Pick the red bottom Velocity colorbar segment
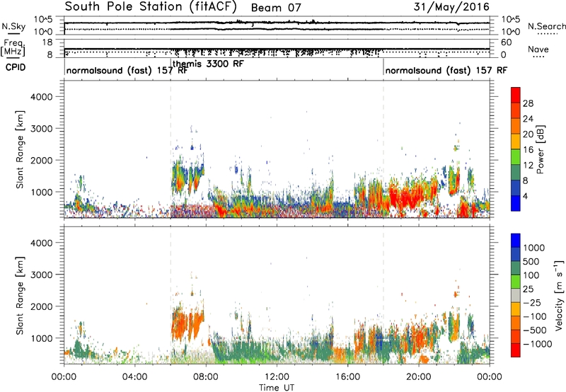The height and width of the screenshot is (392, 566). (x=516, y=350)
